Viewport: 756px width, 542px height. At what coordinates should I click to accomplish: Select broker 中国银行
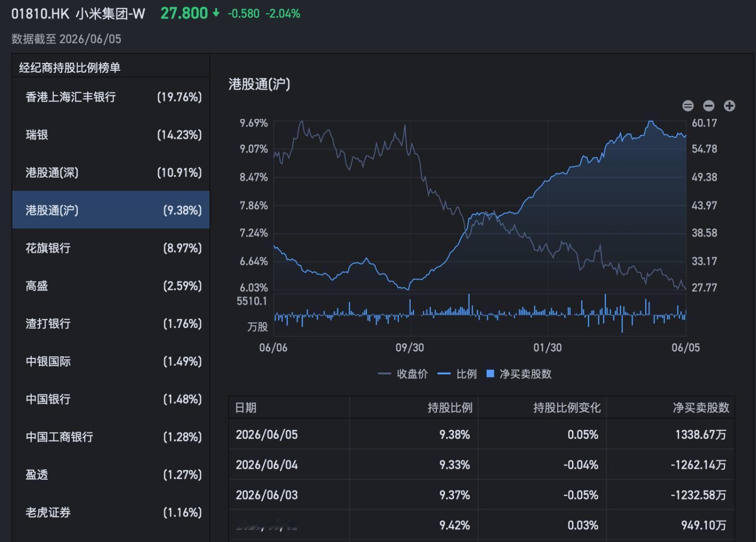111,399
